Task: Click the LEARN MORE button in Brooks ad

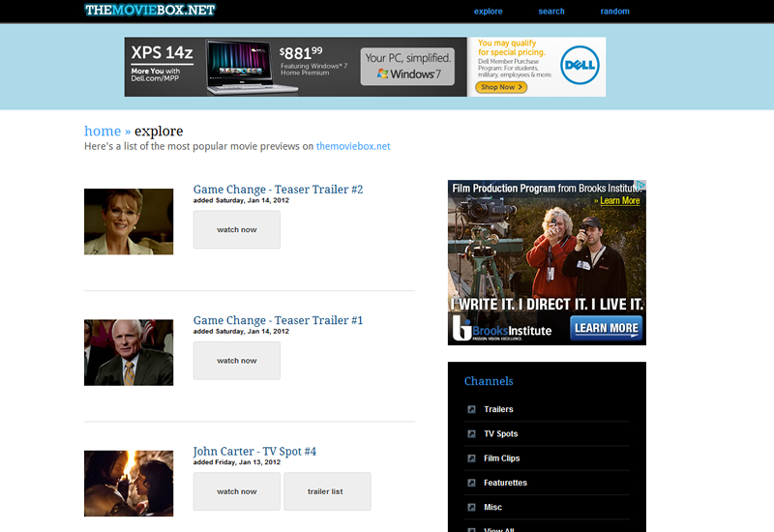Action: 607,328
